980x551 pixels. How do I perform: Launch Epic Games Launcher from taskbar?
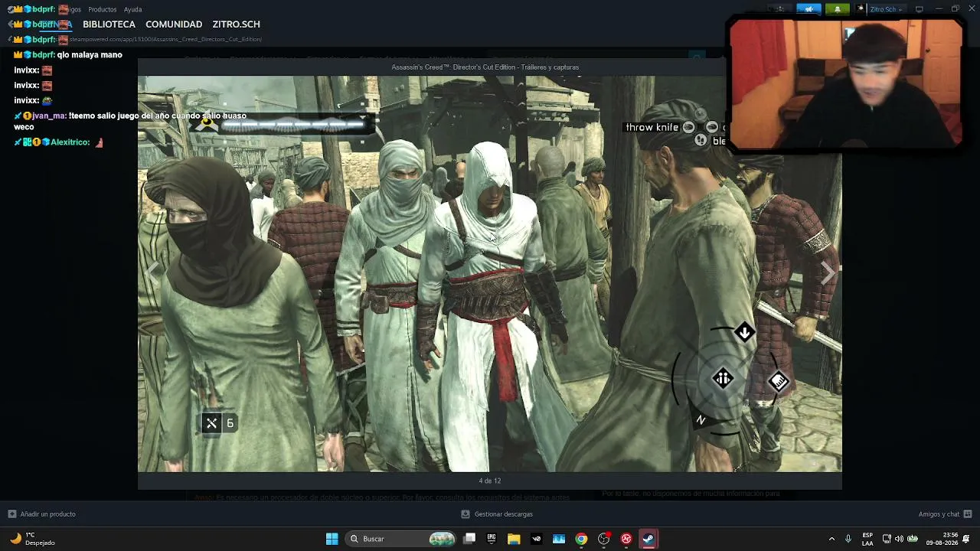coord(492,539)
